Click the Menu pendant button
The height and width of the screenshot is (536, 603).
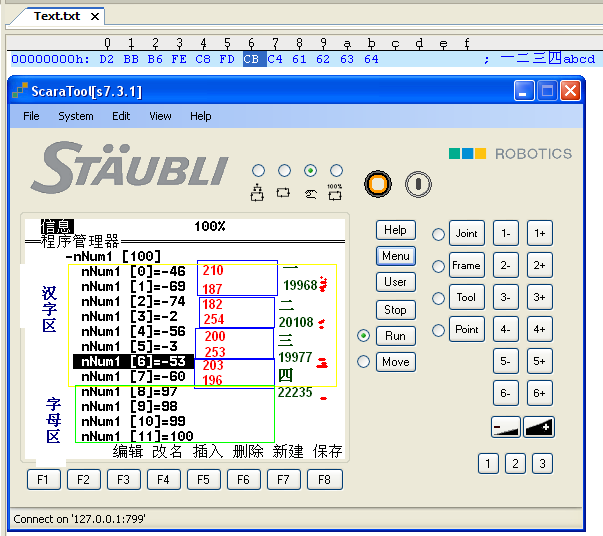point(395,256)
